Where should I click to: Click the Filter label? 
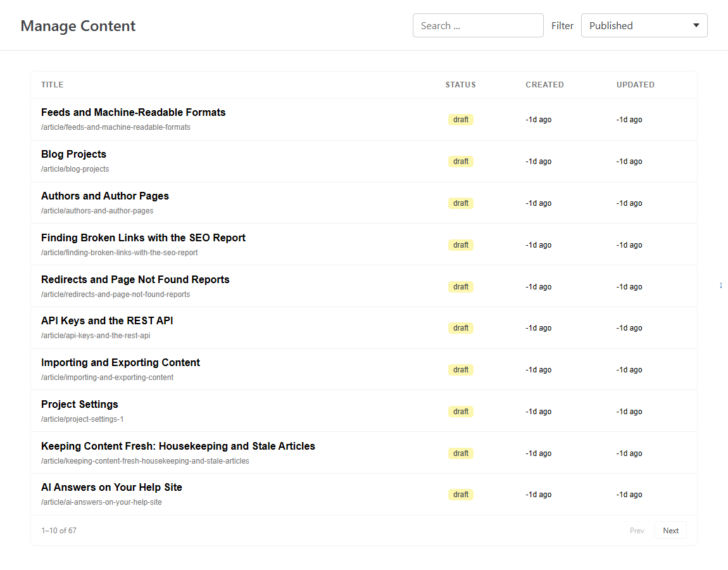(x=562, y=26)
